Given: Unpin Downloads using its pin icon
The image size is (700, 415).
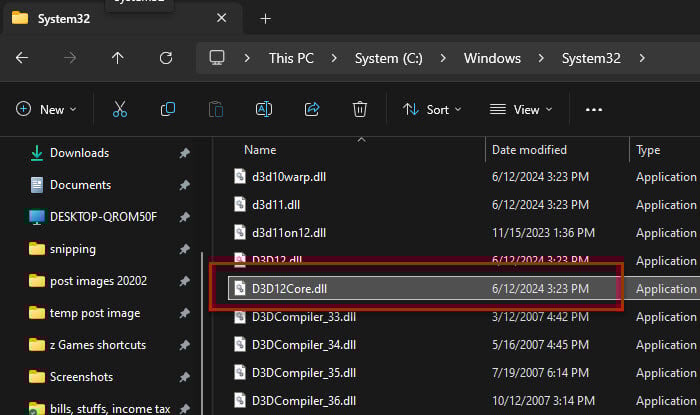Looking at the screenshot, I should (184, 153).
